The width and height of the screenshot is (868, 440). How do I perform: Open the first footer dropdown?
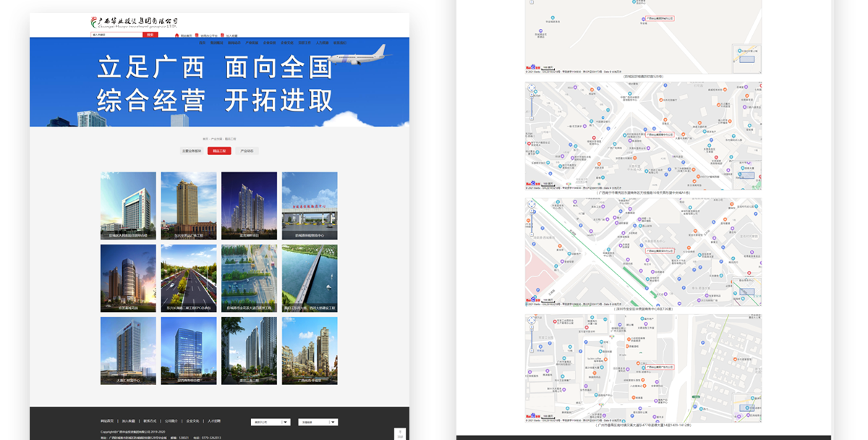pyautogui.click(x=271, y=422)
